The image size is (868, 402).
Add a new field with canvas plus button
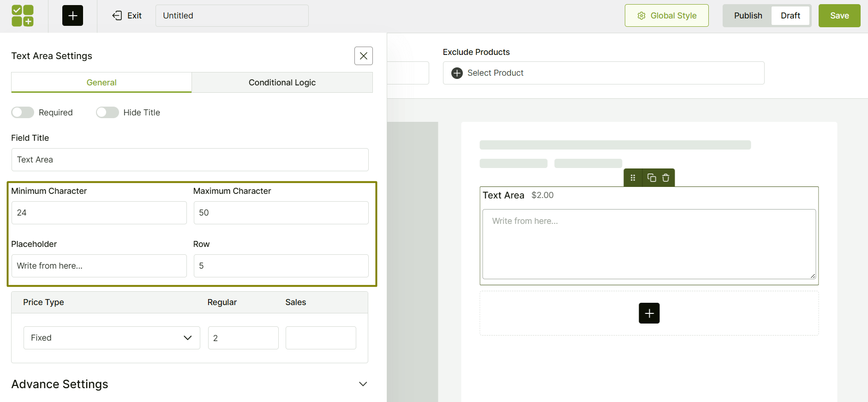point(649,313)
